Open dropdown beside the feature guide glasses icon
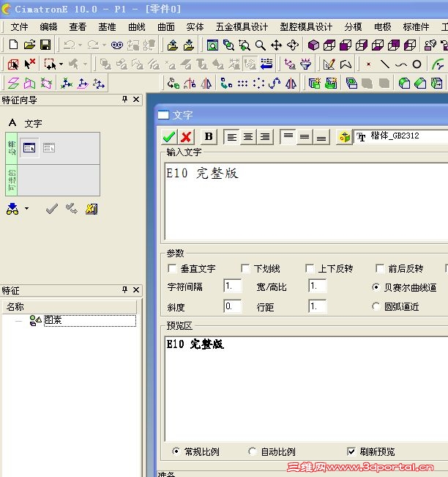 click(27, 209)
